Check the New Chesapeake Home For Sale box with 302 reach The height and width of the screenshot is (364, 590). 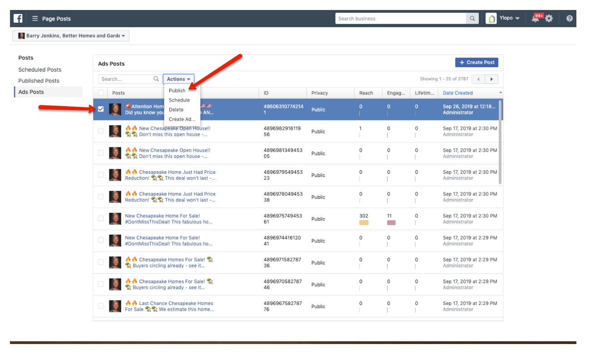[x=101, y=219]
